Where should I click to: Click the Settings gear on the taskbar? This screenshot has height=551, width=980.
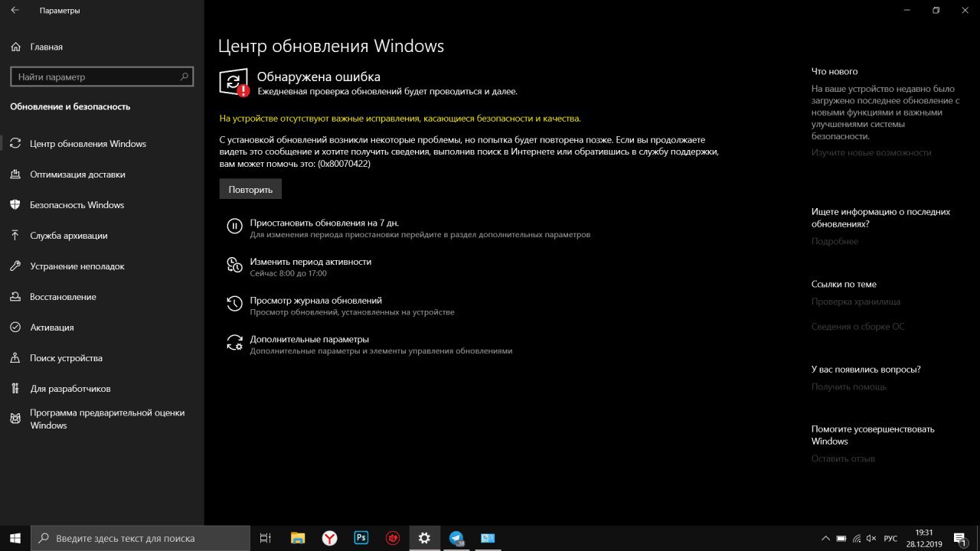click(x=424, y=538)
